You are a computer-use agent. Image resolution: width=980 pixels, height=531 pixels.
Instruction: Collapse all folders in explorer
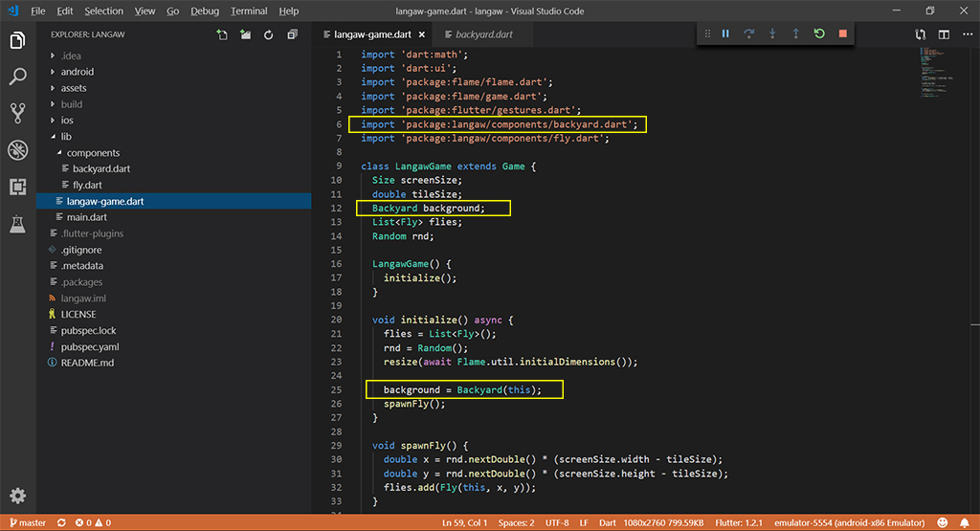click(292, 35)
